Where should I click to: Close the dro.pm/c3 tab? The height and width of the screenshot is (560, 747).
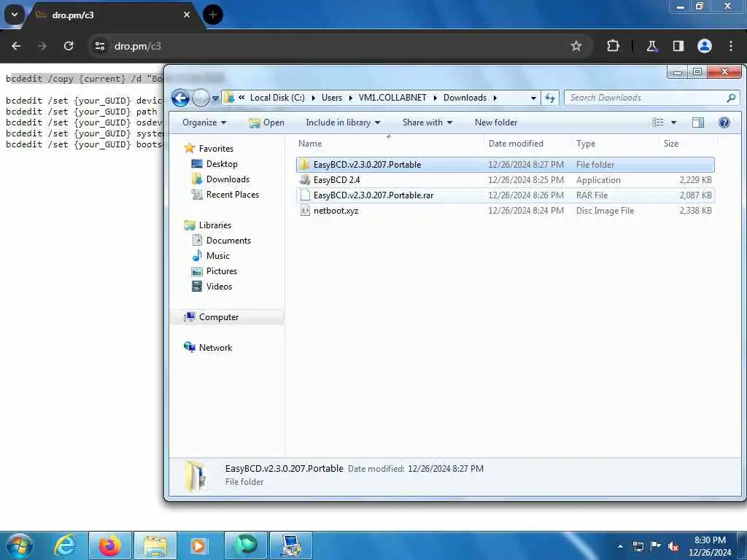pos(187,15)
